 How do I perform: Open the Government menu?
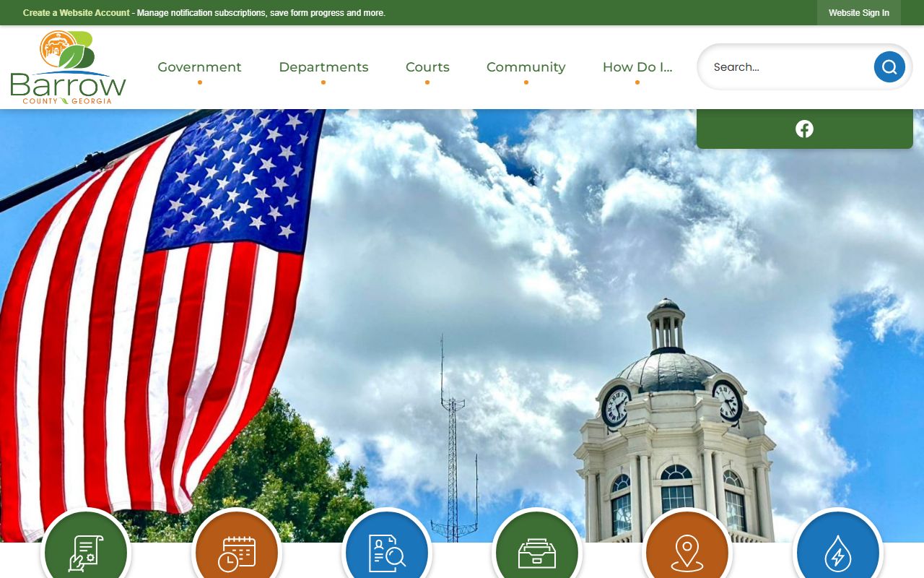pyautogui.click(x=199, y=67)
